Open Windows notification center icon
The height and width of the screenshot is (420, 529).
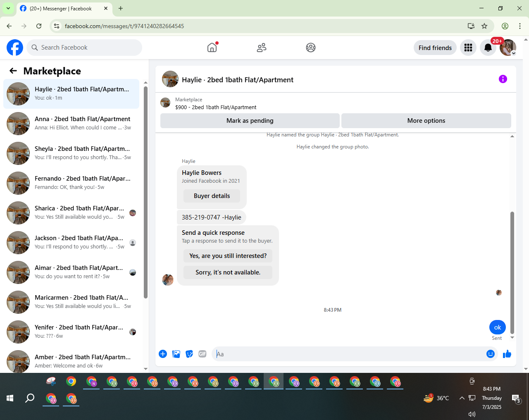516,399
